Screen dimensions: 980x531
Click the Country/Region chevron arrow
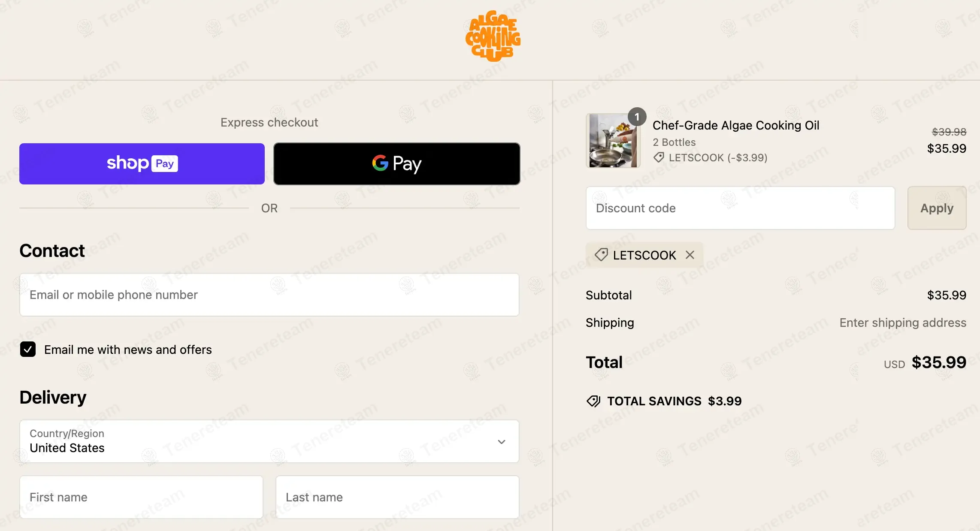pos(501,441)
